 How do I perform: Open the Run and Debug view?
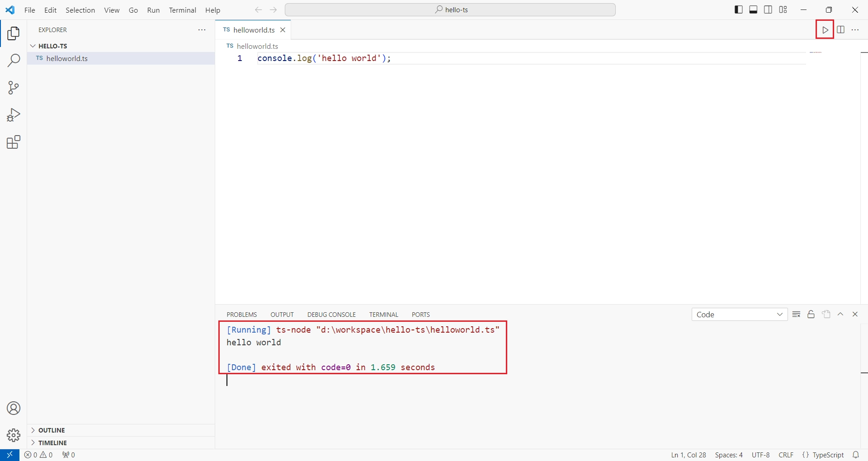click(x=14, y=115)
